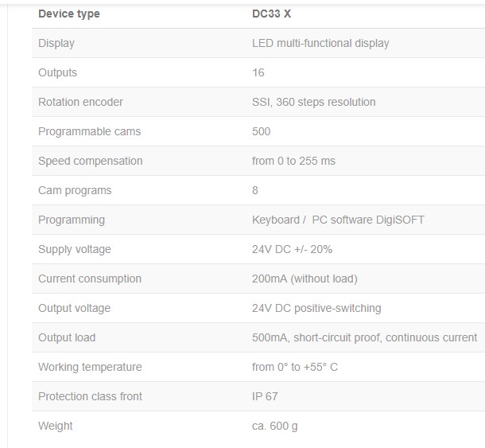Select the DC33 X column heading
This screenshot has height=448, width=485.
point(271,14)
